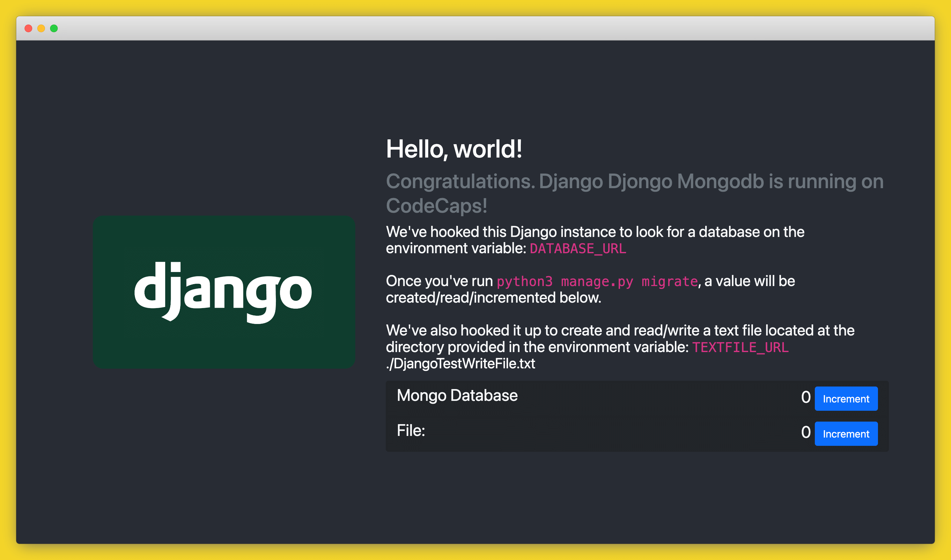Click the DATABASE_URL highlighted text
This screenshot has width=951, height=560.
tap(577, 249)
